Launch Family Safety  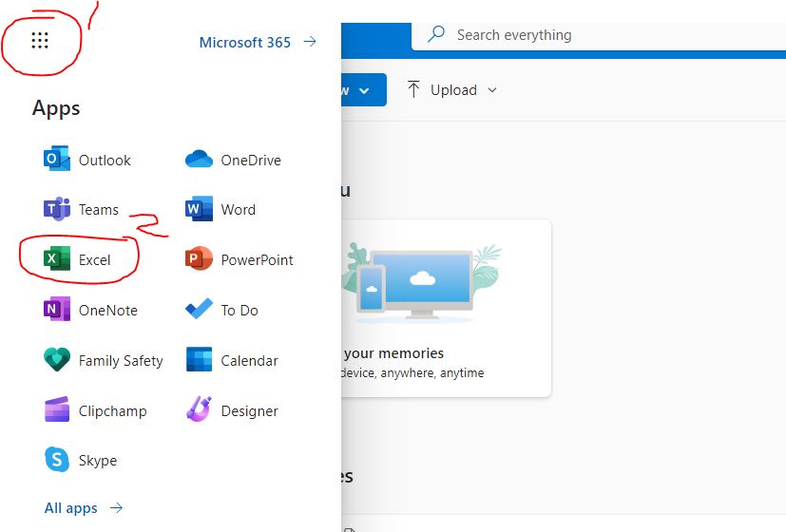104,360
